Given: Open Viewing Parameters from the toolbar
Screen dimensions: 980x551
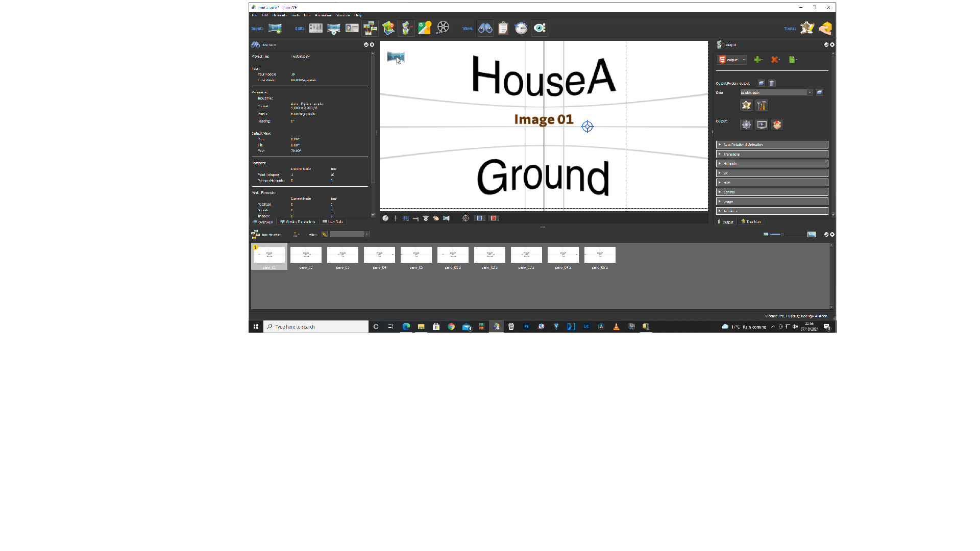Looking at the screenshot, I should (334, 29).
